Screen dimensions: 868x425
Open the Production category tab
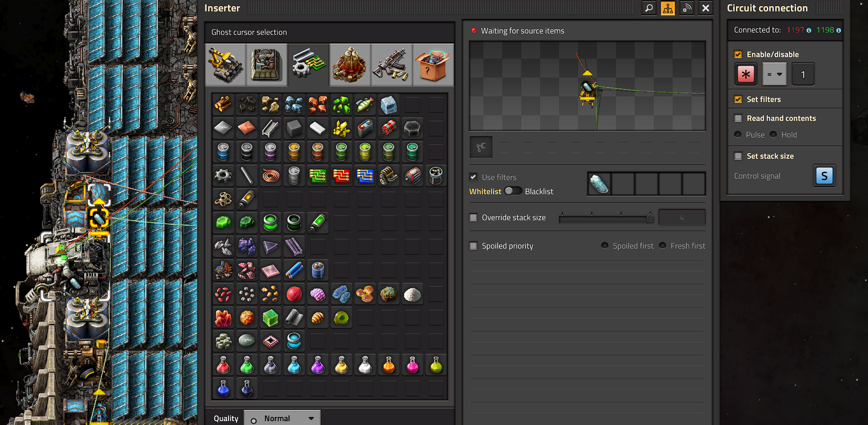coord(267,65)
